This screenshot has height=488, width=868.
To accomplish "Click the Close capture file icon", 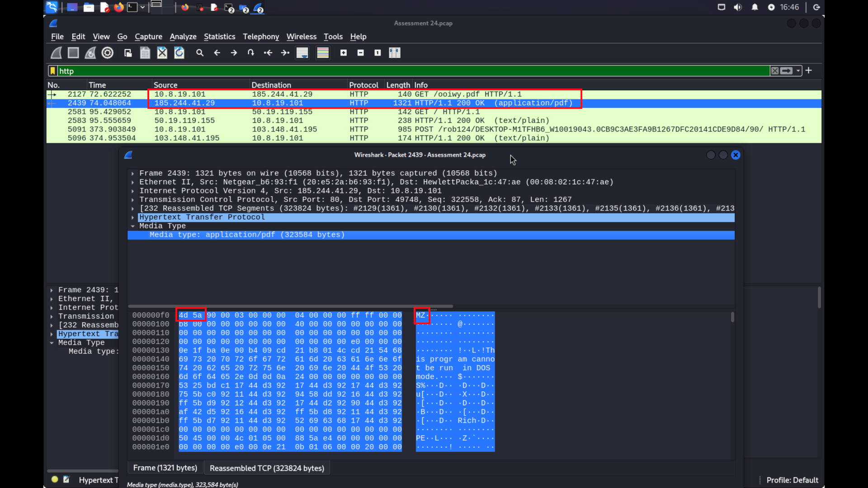I will pyautogui.click(x=162, y=53).
